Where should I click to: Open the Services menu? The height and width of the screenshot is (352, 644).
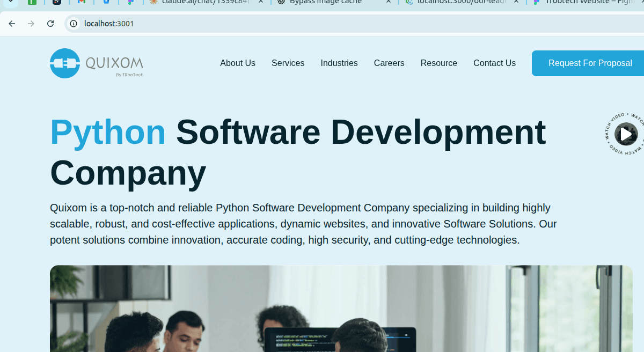(x=288, y=63)
